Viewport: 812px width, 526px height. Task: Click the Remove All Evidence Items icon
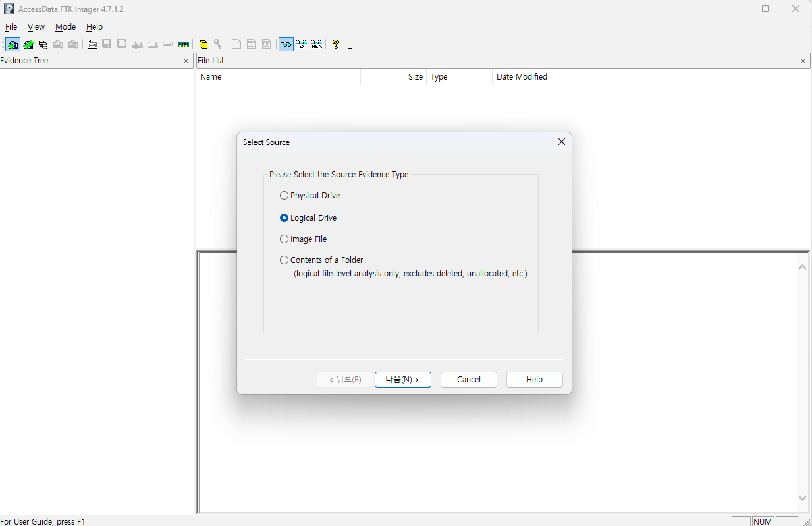coord(72,44)
